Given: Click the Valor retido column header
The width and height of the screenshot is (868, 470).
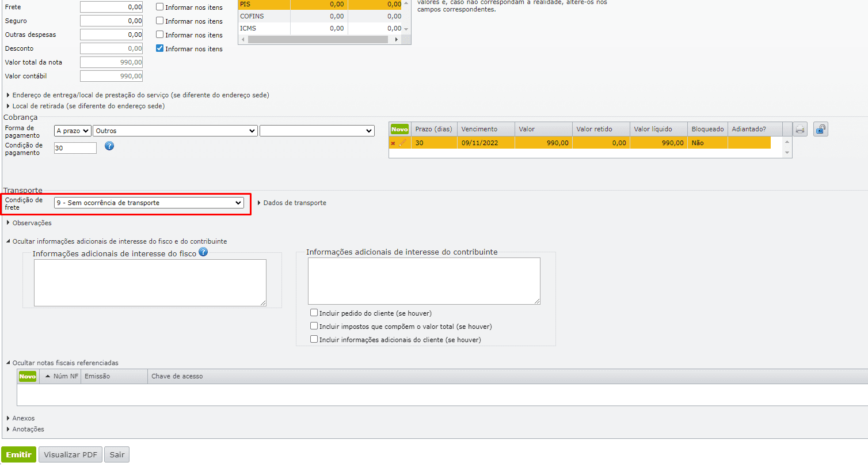Looking at the screenshot, I should pyautogui.click(x=601, y=129).
